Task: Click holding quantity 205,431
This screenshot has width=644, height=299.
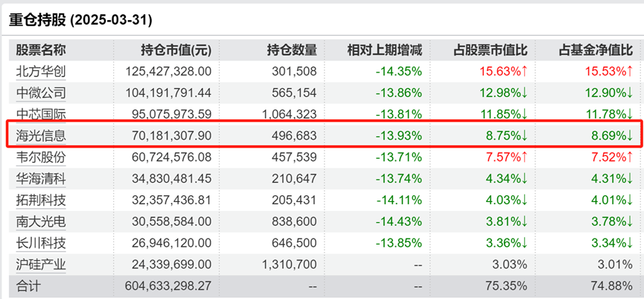Action: (x=294, y=201)
